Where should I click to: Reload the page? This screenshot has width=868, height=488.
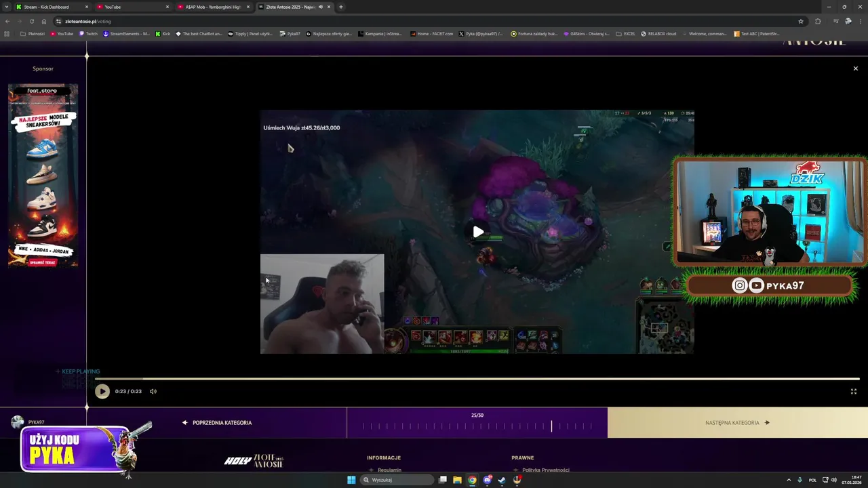click(x=32, y=21)
